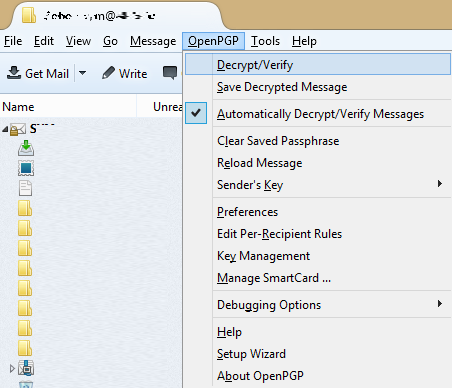Select the account mail tab
The width and height of the screenshot is (452, 388).
click(117, 15)
